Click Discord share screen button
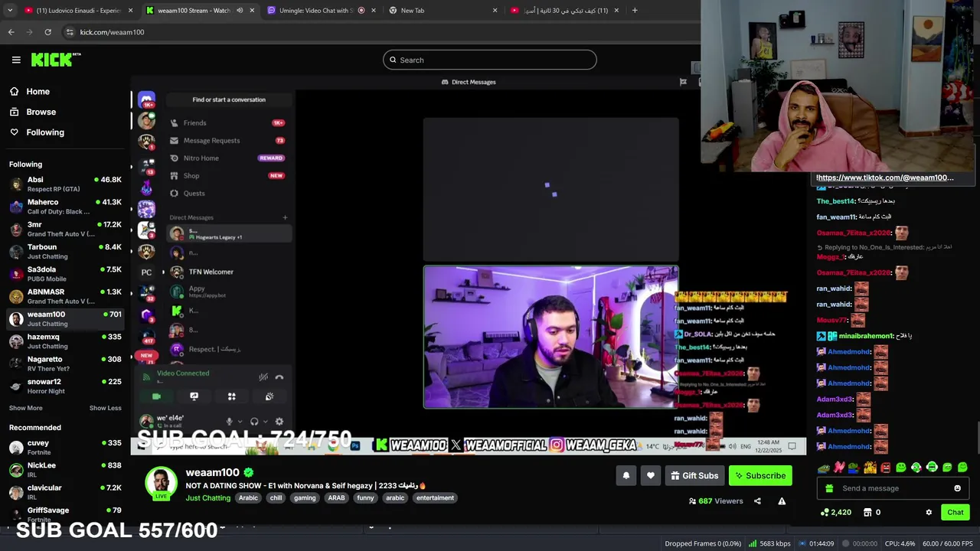The width and height of the screenshot is (980, 551). pos(194,396)
